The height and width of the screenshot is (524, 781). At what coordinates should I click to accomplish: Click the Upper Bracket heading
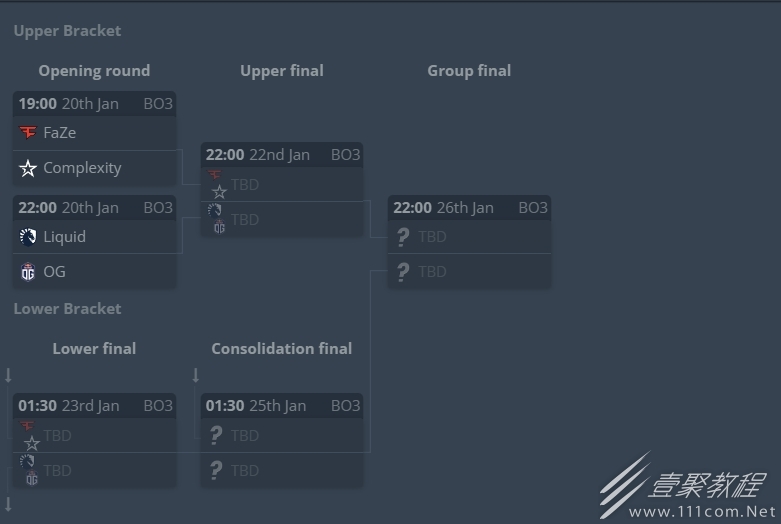[67, 31]
